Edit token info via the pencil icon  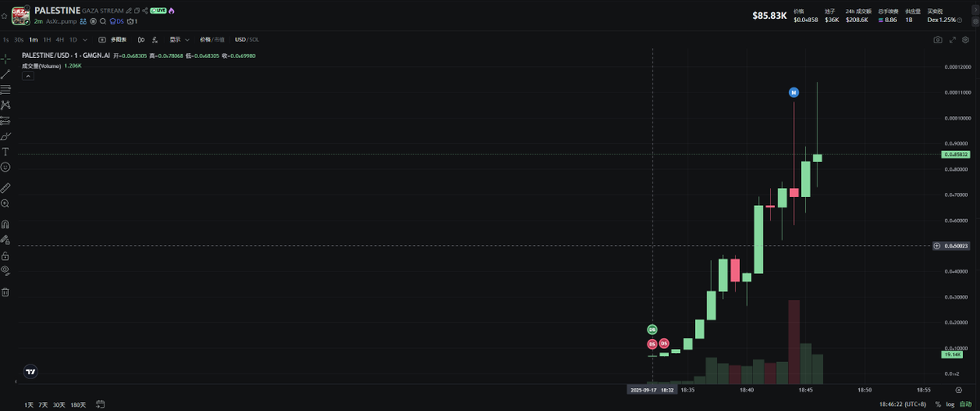click(x=128, y=11)
